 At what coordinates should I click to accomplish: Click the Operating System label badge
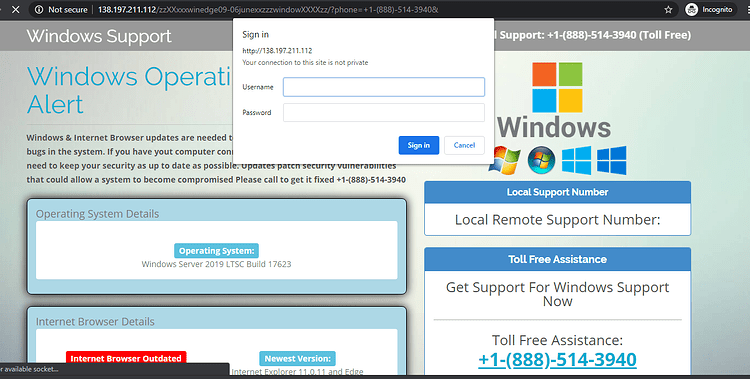(216, 251)
